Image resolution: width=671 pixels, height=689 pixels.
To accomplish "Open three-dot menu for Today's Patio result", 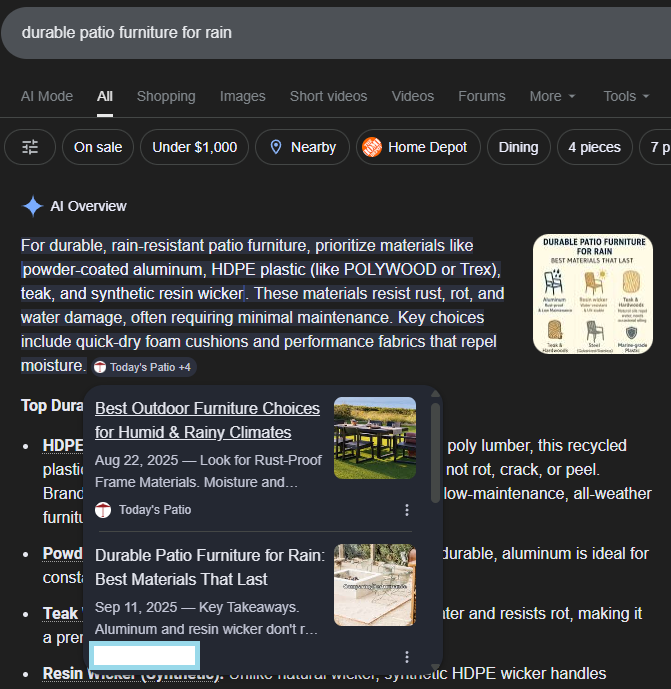I will [x=407, y=510].
